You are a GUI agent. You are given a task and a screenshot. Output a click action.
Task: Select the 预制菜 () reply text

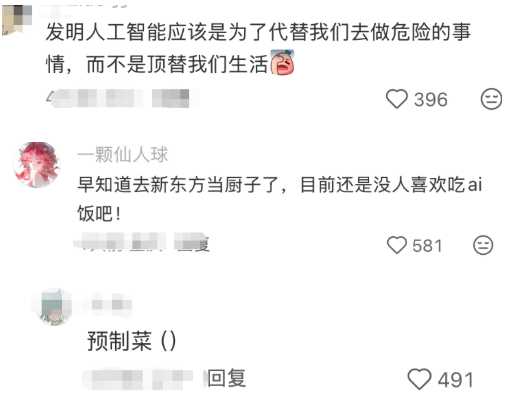tap(131, 341)
